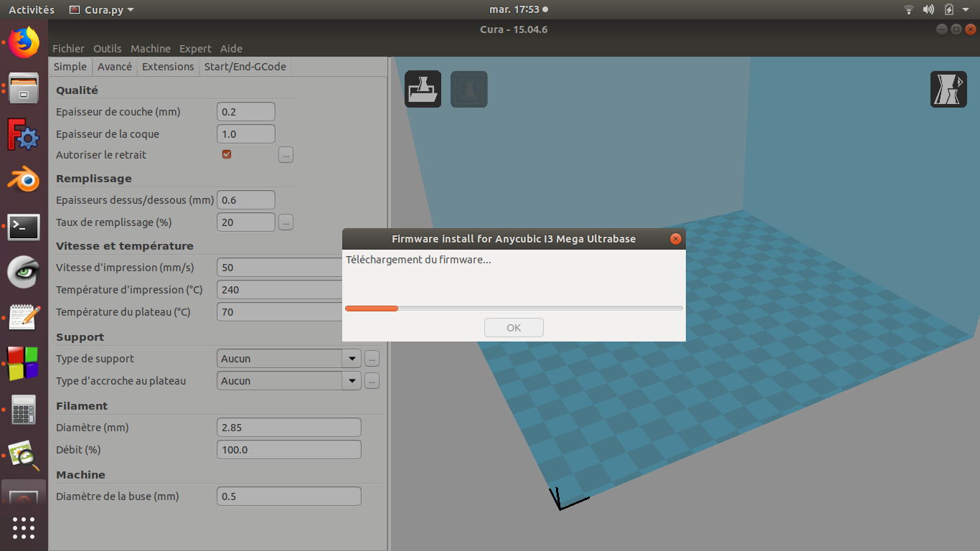This screenshot has width=980, height=551.
Task: Click the greyed print icon beside Load
Action: 469,89
